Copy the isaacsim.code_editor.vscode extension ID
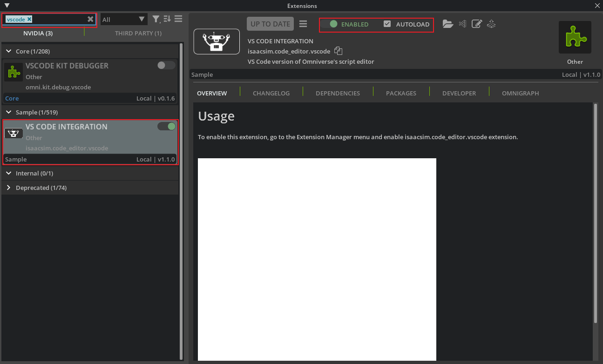The image size is (603, 364). click(x=339, y=51)
